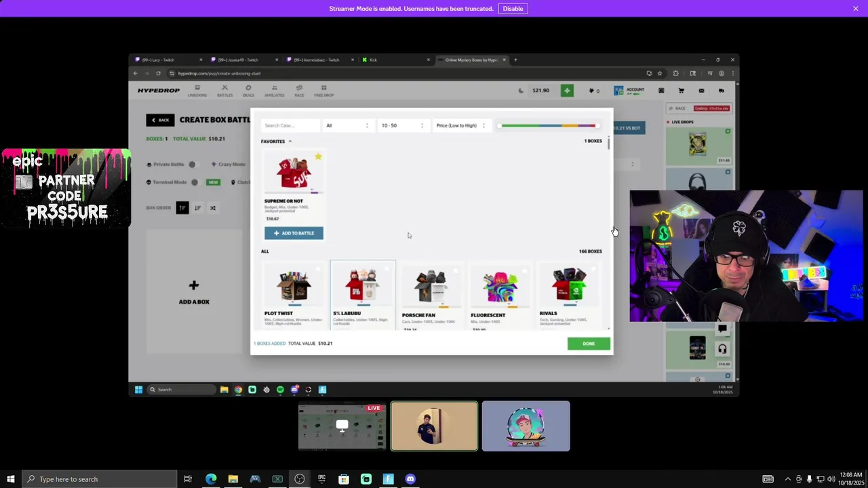Click the dark mode moon icon
The width and height of the screenshot is (868, 488).
point(521,90)
